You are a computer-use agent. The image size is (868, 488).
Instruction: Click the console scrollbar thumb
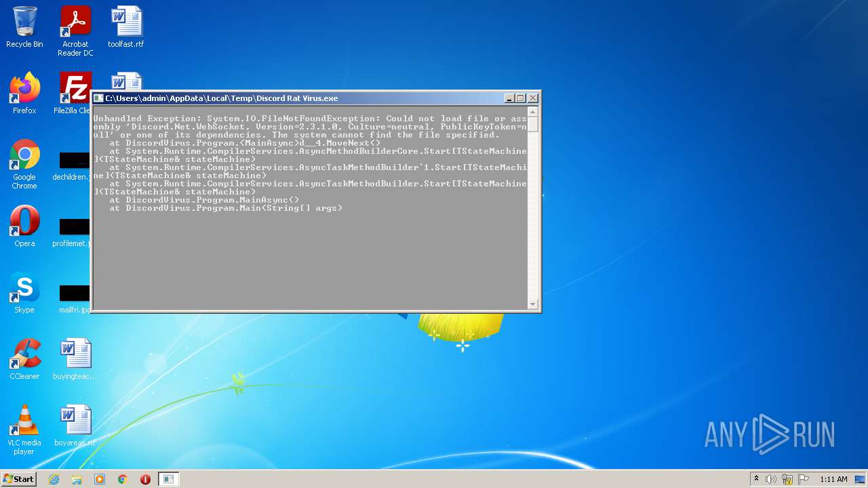533,125
